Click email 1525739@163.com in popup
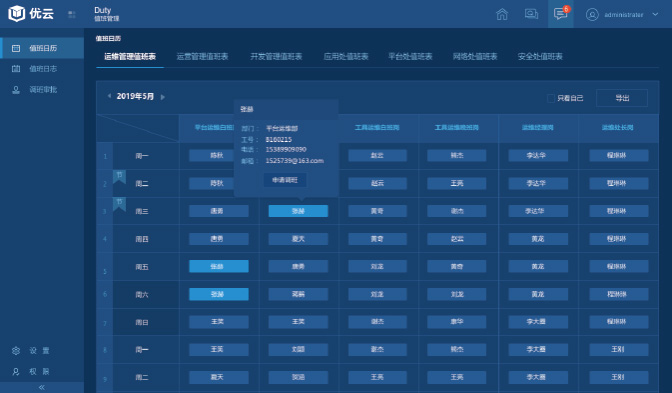This screenshot has height=393, width=672. pos(294,161)
